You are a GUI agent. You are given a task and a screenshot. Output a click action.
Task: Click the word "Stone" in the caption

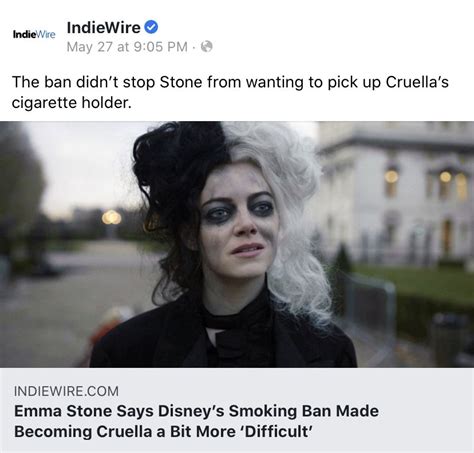tap(181, 82)
